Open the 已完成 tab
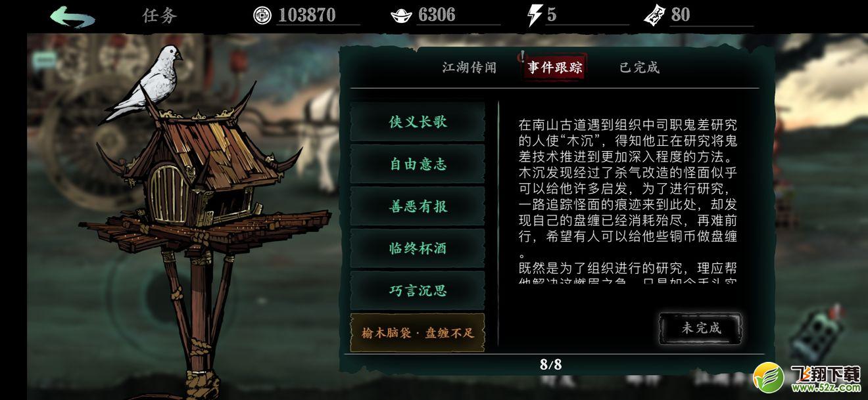868x400 pixels. 639,68
